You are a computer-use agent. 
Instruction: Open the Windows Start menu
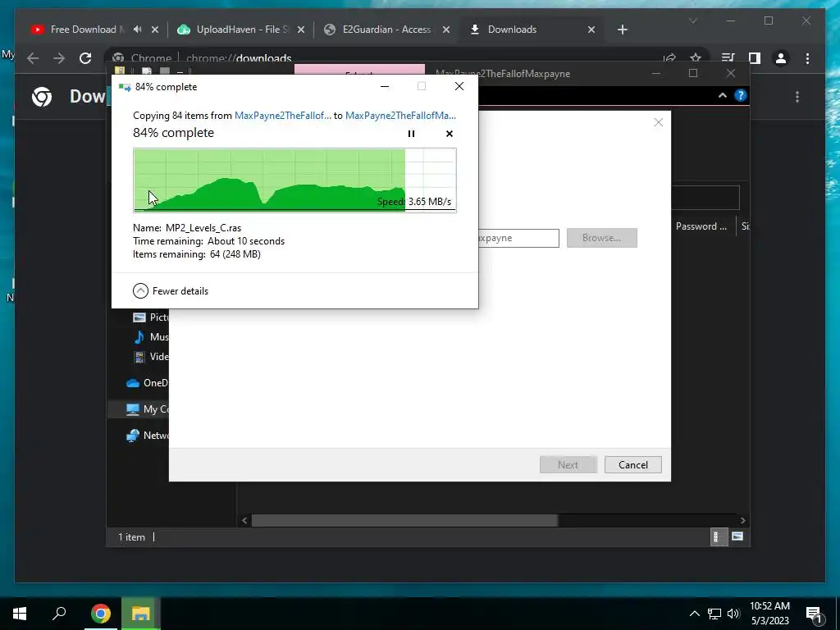[20, 614]
